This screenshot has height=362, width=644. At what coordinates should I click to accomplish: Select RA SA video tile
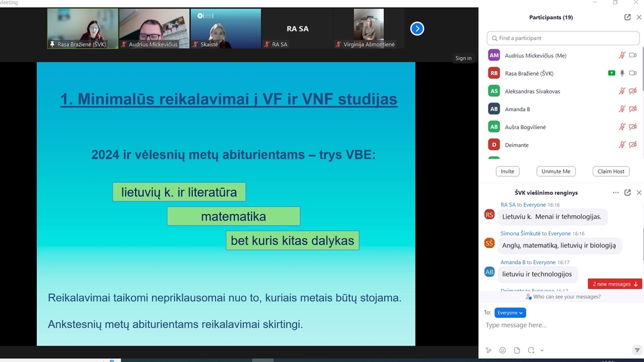(298, 28)
